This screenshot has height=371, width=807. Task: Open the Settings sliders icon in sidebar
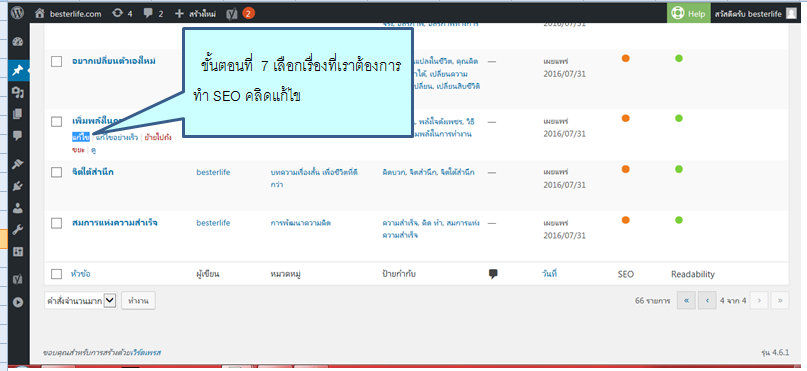[x=18, y=251]
